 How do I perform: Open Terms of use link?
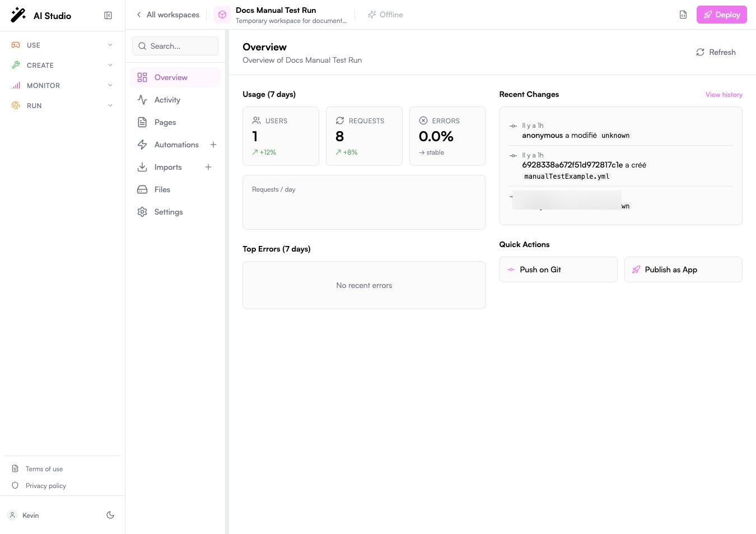click(44, 469)
